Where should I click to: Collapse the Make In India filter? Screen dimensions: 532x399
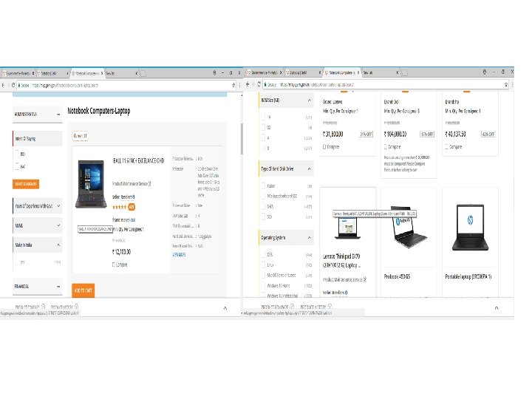pyautogui.click(x=58, y=245)
